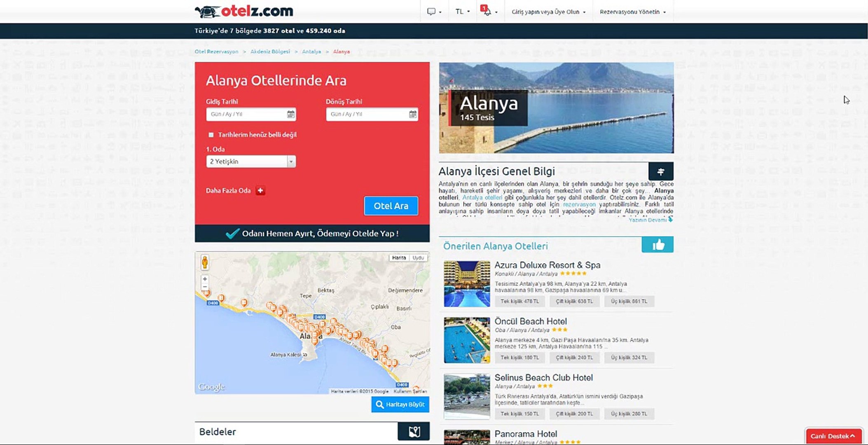Open the Gidiş Tarihi calendar icon
The image size is (868, 445).
click(x=290, y=114)
